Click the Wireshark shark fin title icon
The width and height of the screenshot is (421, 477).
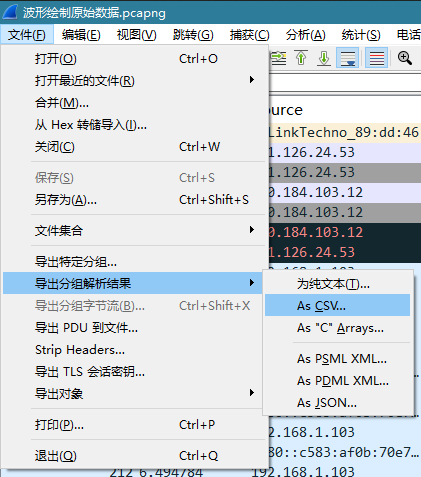tap(9, 12)
